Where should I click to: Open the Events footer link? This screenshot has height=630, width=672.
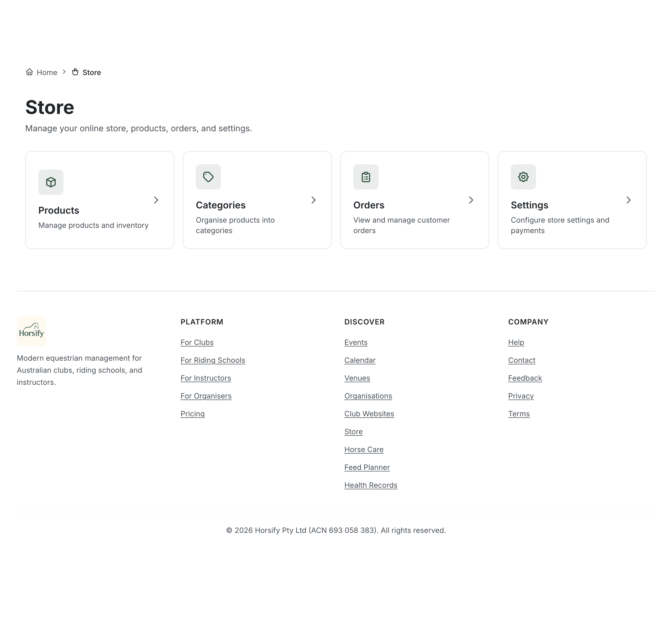(x=356, y=342)
